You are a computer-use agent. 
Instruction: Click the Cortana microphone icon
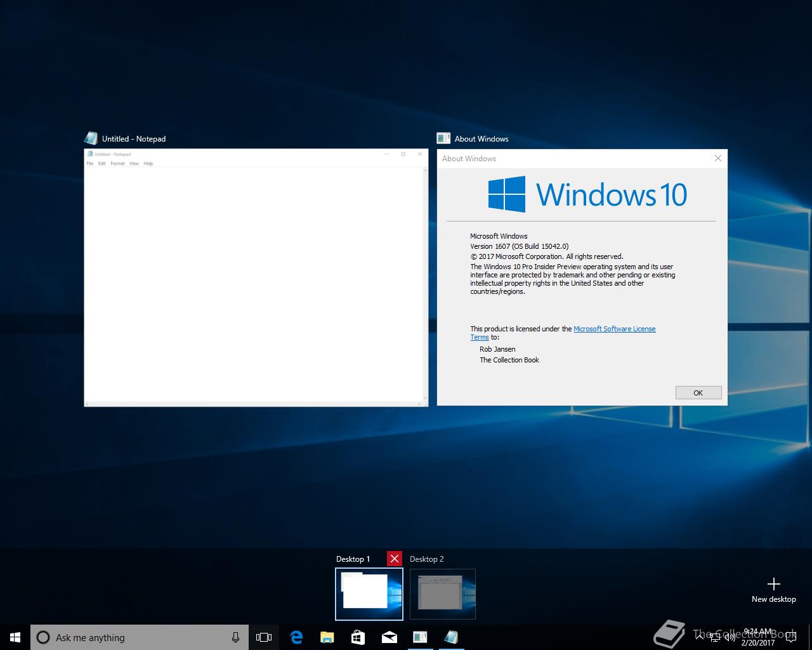coord(235,637)
